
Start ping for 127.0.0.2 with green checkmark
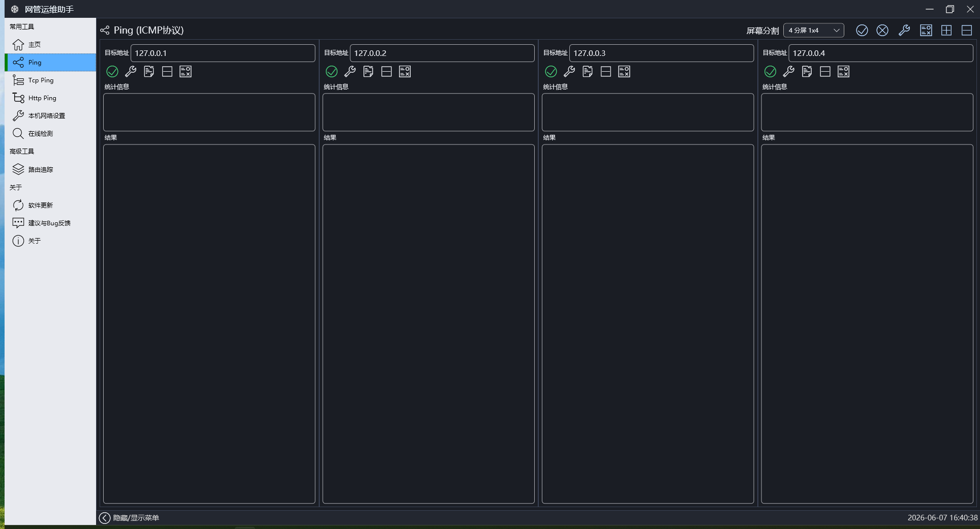(x=332, y=72)
